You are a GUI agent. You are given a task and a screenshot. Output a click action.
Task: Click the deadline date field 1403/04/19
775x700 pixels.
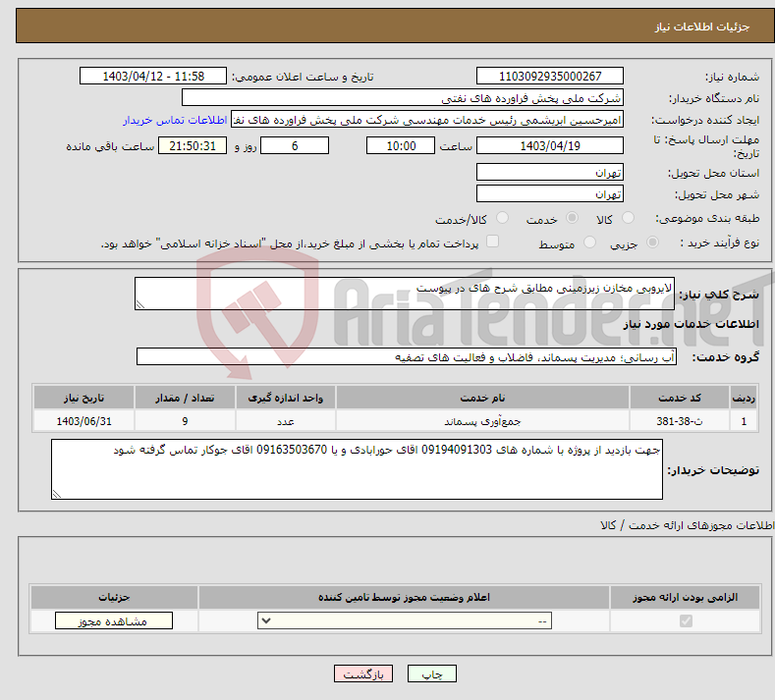(550, 145)
